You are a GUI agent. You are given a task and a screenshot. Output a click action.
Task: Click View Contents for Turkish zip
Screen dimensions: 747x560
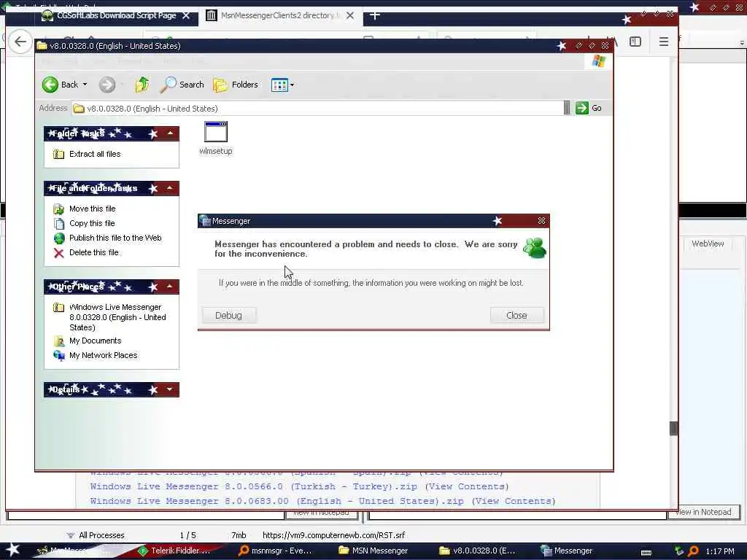tap(467, 486)
